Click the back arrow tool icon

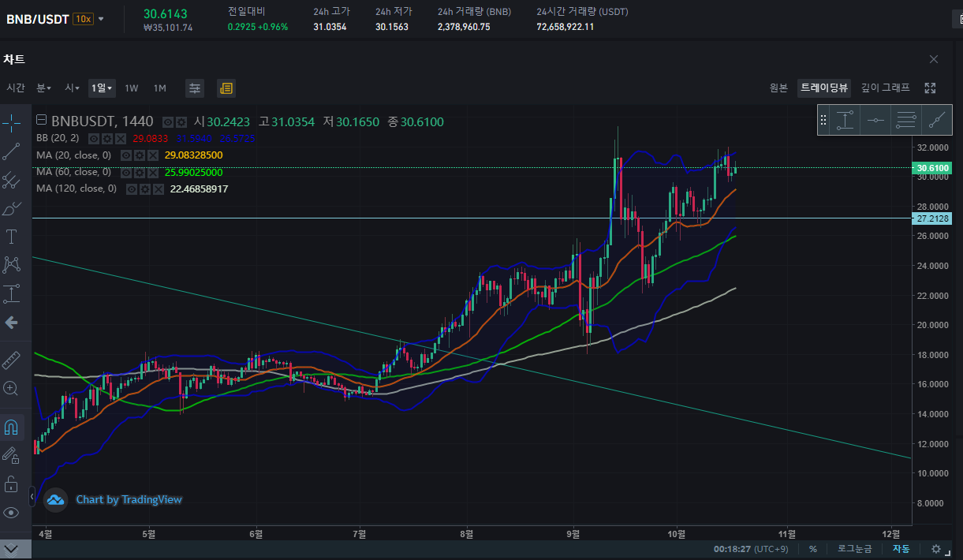point(11,323)
